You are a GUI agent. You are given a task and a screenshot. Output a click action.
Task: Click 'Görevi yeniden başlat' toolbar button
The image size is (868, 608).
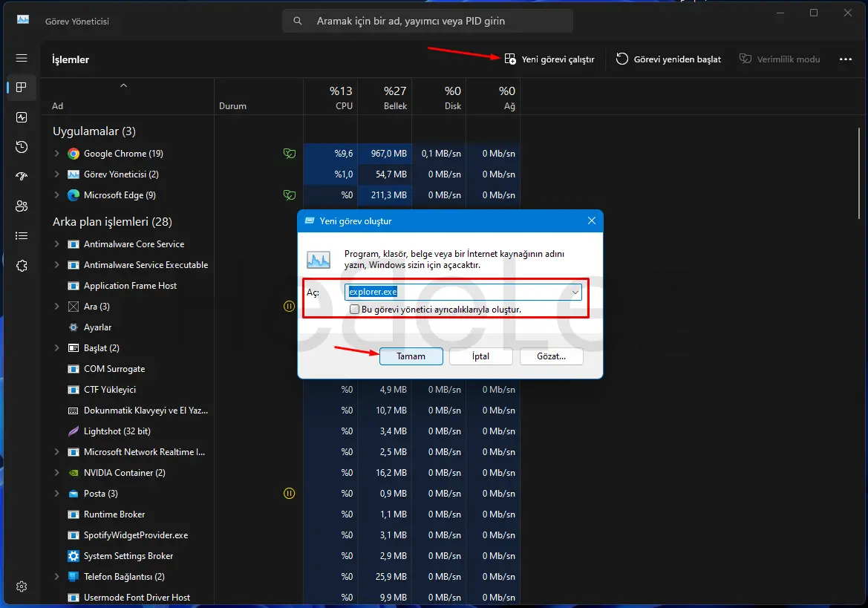669,59
